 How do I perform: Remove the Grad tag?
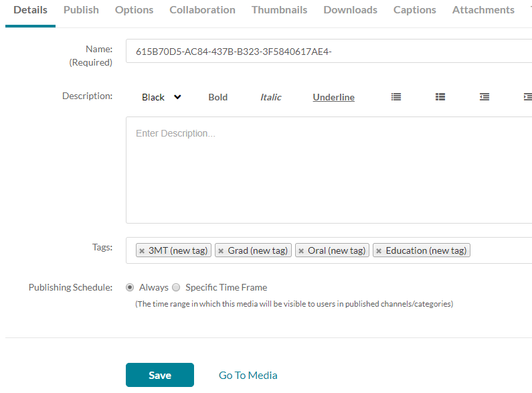pyautogui.click(x=221, y=251)
